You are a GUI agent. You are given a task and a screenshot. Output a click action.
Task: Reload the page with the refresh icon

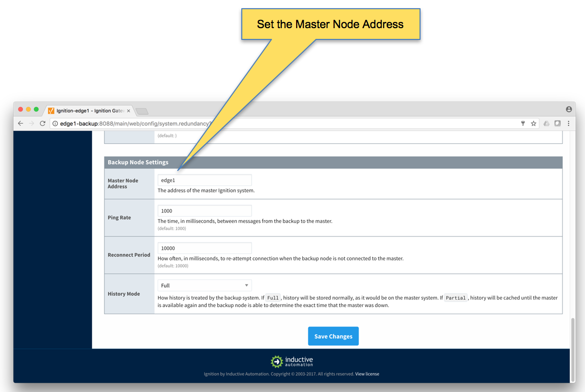click(x=43, y=123)
